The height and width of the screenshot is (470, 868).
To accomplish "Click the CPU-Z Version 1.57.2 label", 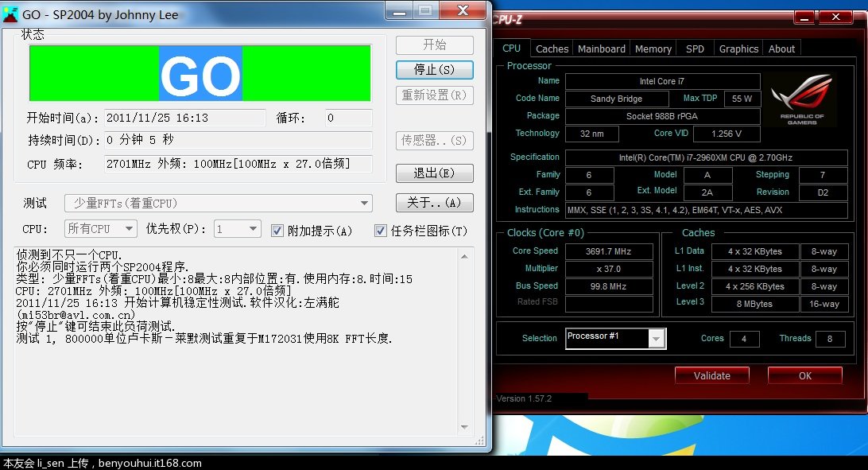I will [x=524, y=398].
